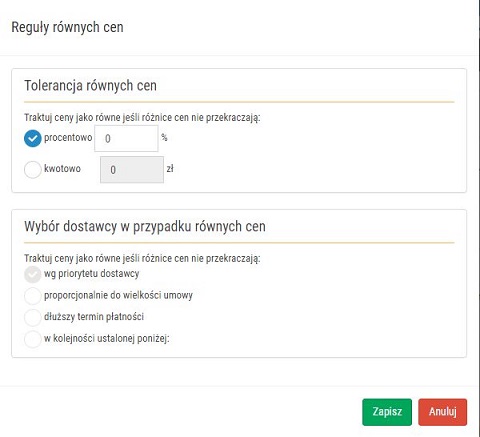
Task: Choose dłuższy termin płatności radio circle
Action: (33, 317)
